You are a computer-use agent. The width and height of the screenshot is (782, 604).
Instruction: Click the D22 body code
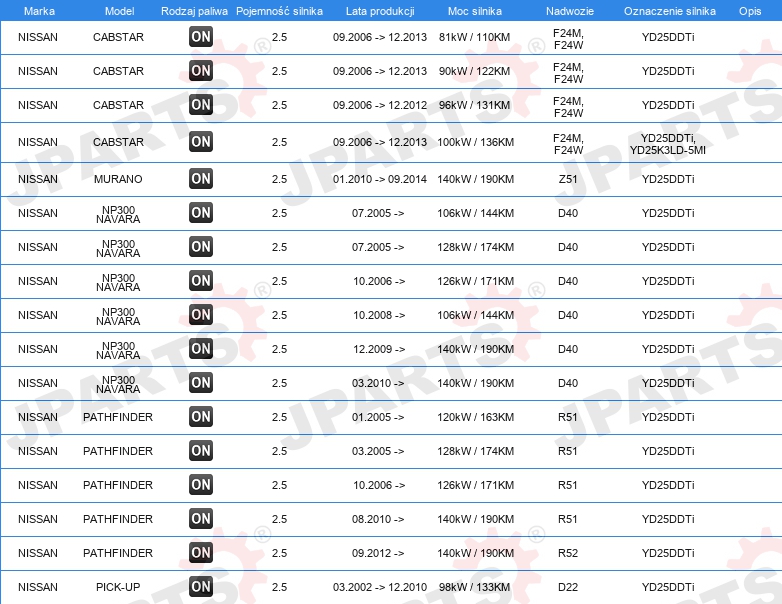pyautogui.click(x=568, y=587)
